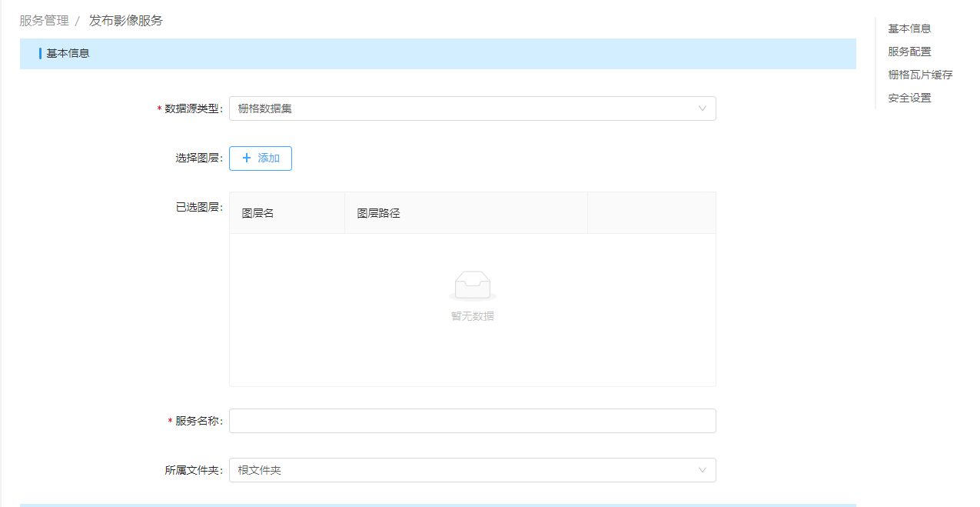Go to 服务管理 in the breadcrumb
980x507 pixels.
44,21
